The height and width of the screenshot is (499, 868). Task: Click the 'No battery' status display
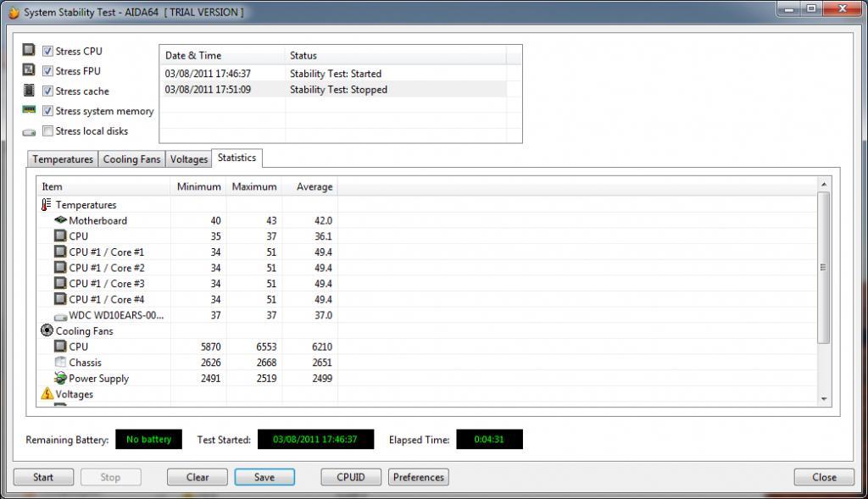point(148,439)
